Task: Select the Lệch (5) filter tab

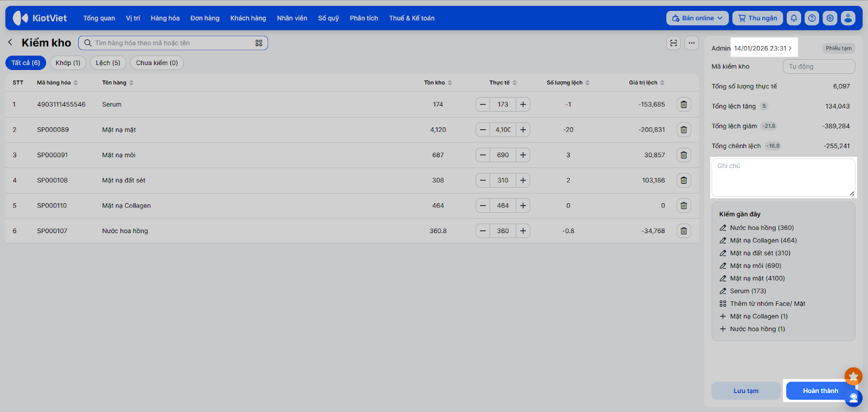Action: point(108,63)
